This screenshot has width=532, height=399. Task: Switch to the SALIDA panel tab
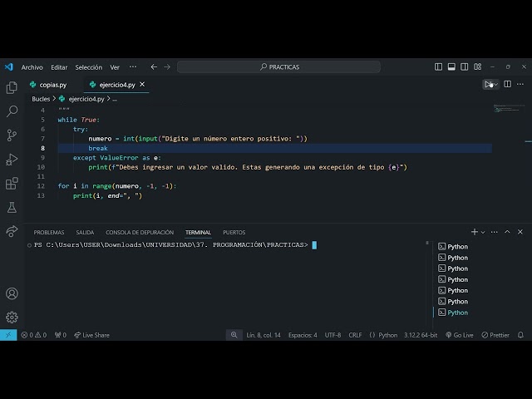click(x=85, y=233)
